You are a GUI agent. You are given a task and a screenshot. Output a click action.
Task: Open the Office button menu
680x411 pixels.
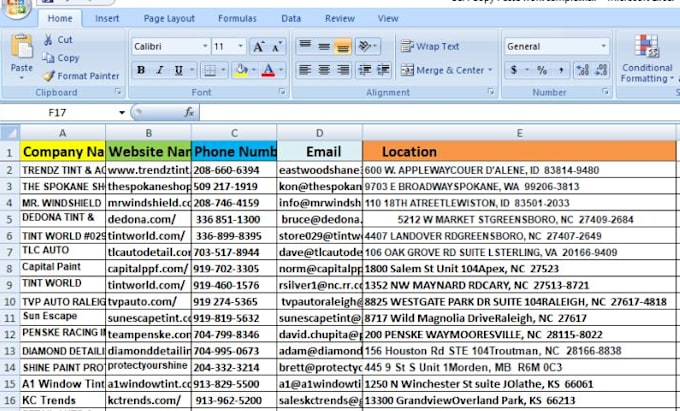[x=16, y=7]
